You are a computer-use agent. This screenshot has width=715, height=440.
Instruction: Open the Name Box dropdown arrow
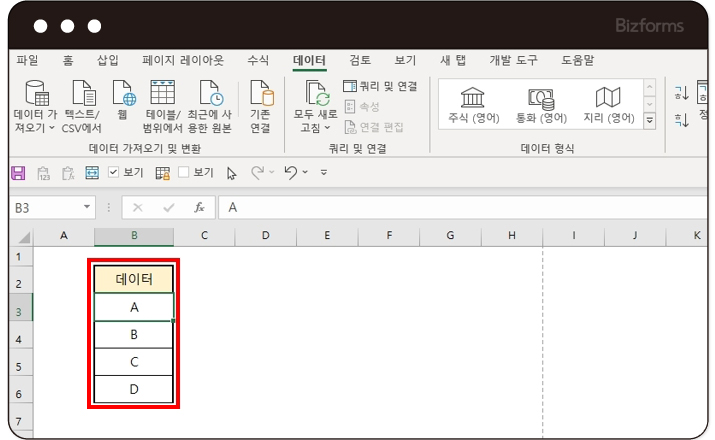tap(88, 208)
